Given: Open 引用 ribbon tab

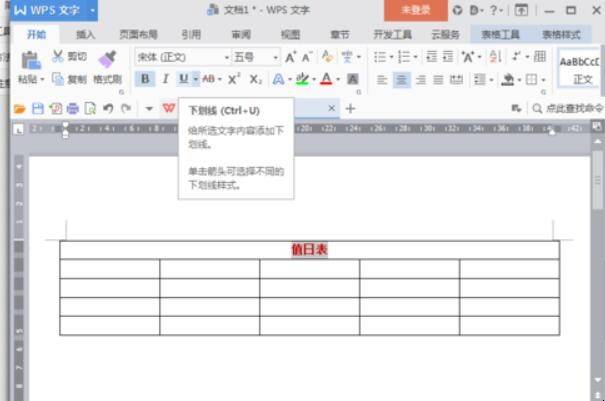Looking at the screenshot, I should 191,35.
